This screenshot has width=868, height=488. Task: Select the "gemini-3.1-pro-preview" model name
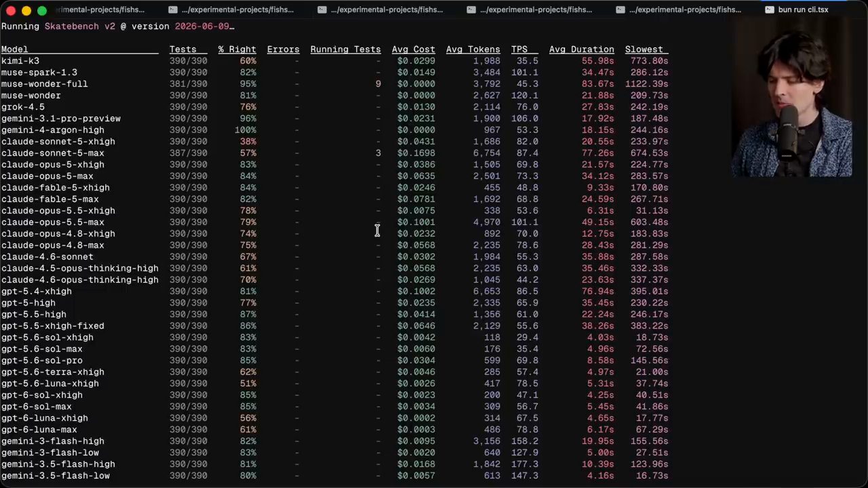[x=61, y=119]
